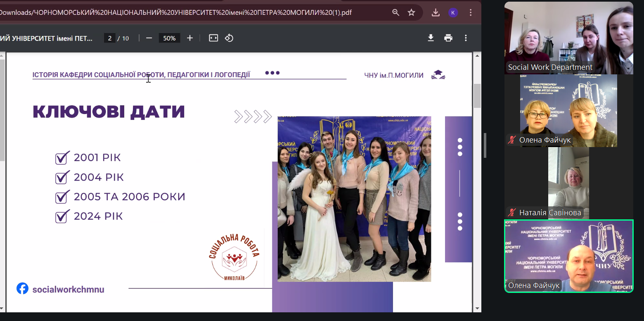
Task: Open browser downloads icon
Action: click(x=436, y=12)
